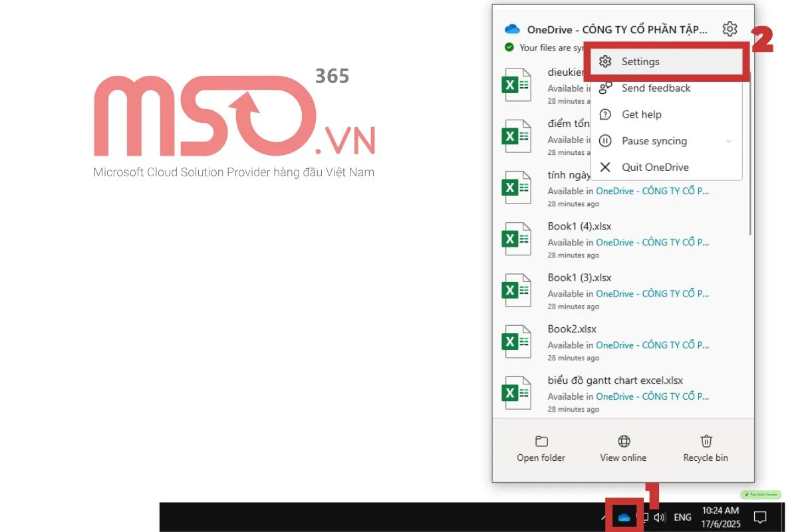Click Get help in the menu

coord(641,114)
